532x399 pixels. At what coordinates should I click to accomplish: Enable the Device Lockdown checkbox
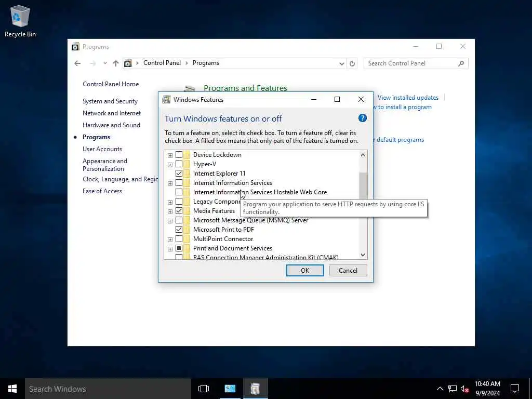point(179,155)
